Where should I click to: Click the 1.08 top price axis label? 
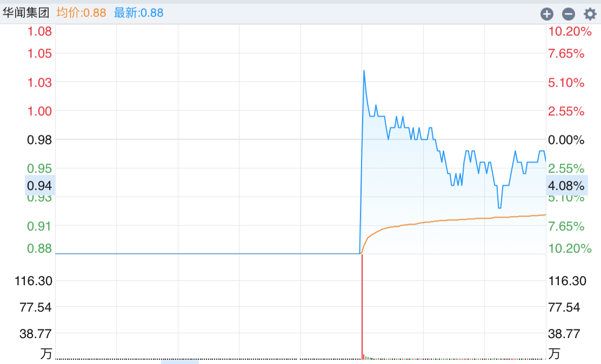pos(40,31)
